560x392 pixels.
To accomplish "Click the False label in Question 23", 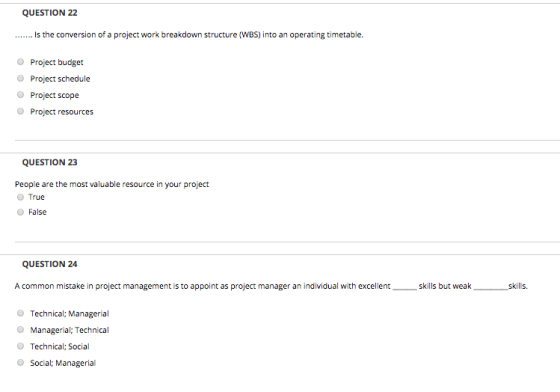I will [37, 212].
